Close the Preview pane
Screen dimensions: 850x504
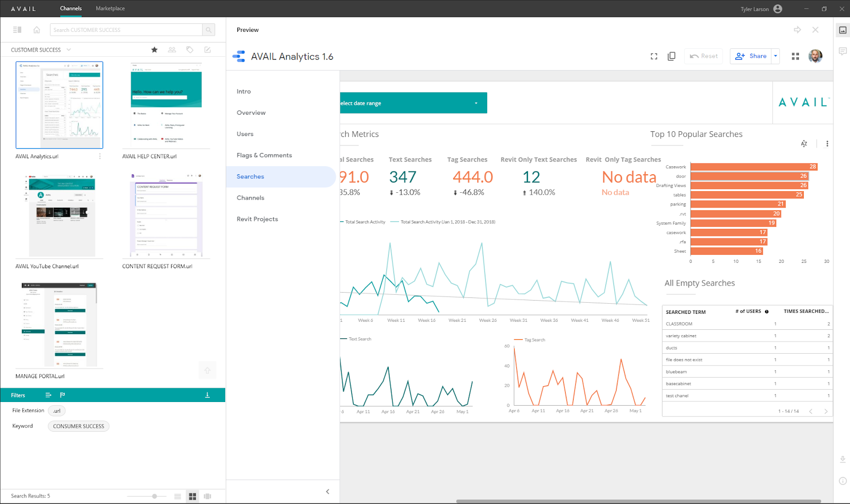[x=815, y=30]
